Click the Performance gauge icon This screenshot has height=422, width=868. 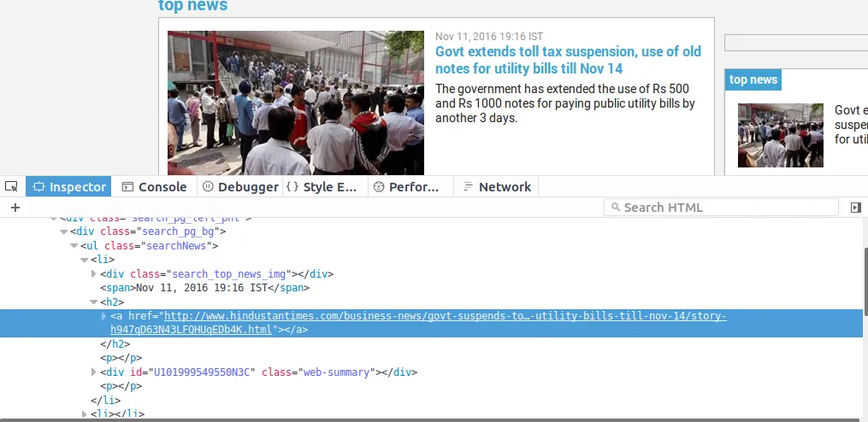coord(379,186)
